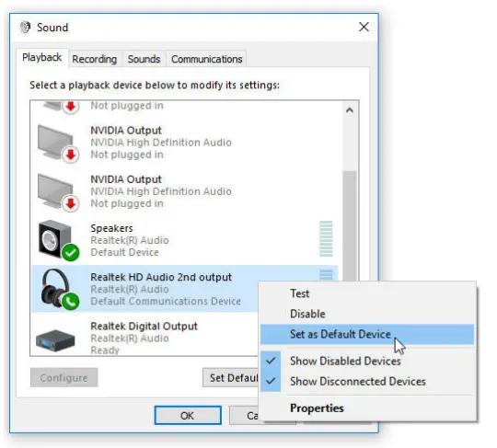497x448 pixels.
Task: Click the Sound speaker icon in title bar
Action: tap(25, 28)
